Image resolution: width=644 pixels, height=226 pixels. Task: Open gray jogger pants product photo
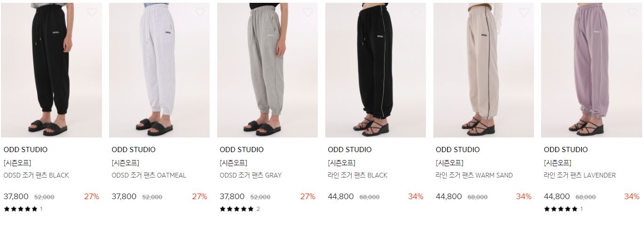267,70
